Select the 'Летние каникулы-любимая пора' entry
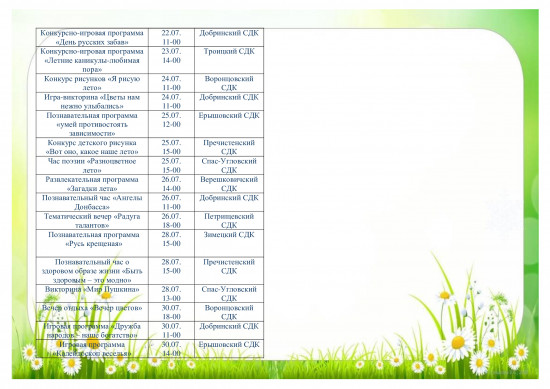Image resolution: width=550 pixels, height=389 pixels. [x=92, y=60]
